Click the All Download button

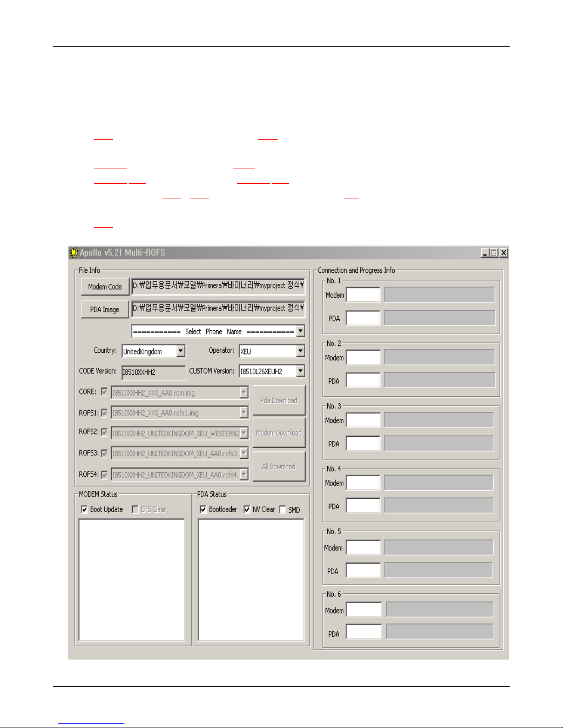279,467
